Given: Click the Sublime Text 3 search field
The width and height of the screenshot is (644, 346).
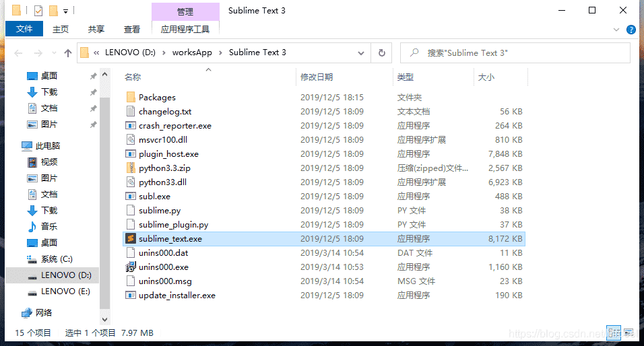Looking at the screenshot, I should point(515,53).
